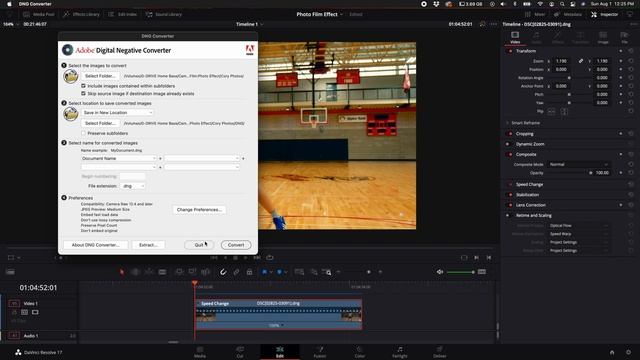Open the Apple menu

[9, 4]
